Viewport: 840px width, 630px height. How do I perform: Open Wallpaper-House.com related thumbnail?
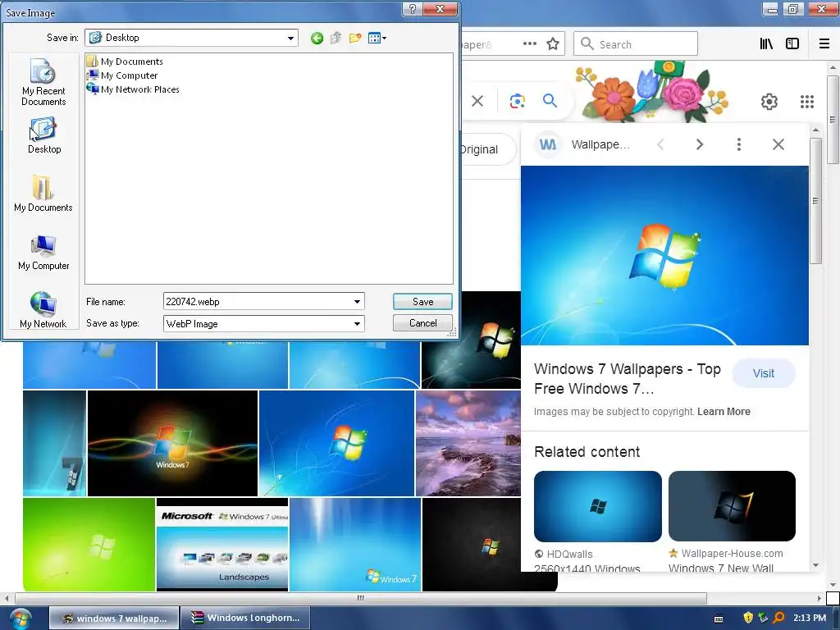click(x=732, y=506)
